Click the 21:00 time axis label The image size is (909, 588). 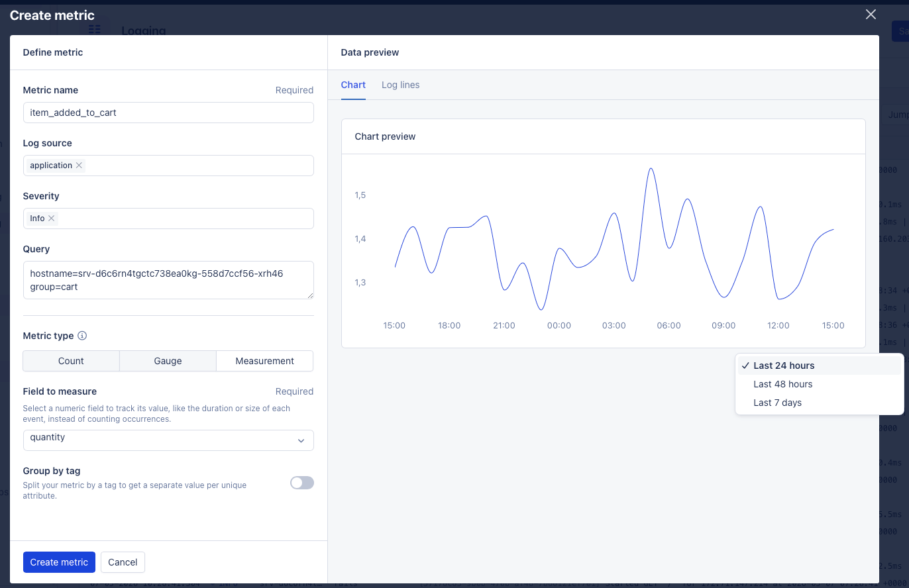504,325
